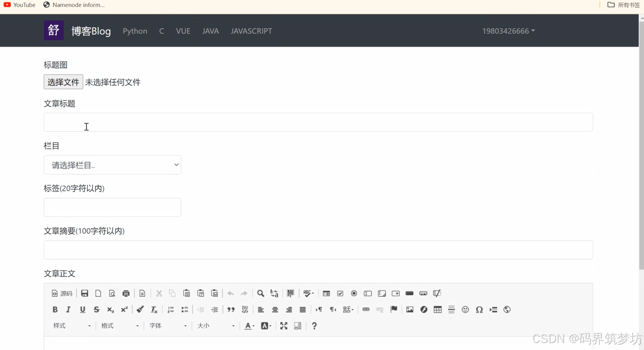644x350 pixels.
Task: Open the VUE nav item
Action: pyautogui.click(x=183, y=31)
